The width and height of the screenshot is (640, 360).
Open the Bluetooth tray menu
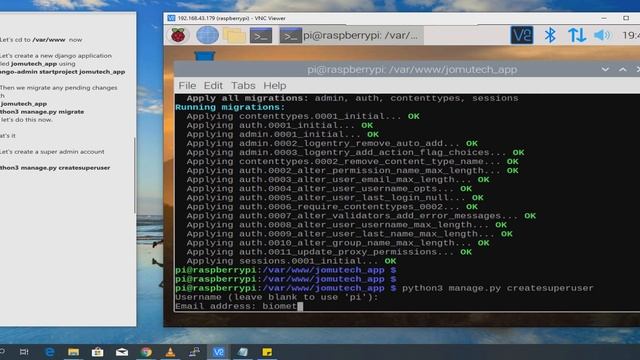point(550,35)
